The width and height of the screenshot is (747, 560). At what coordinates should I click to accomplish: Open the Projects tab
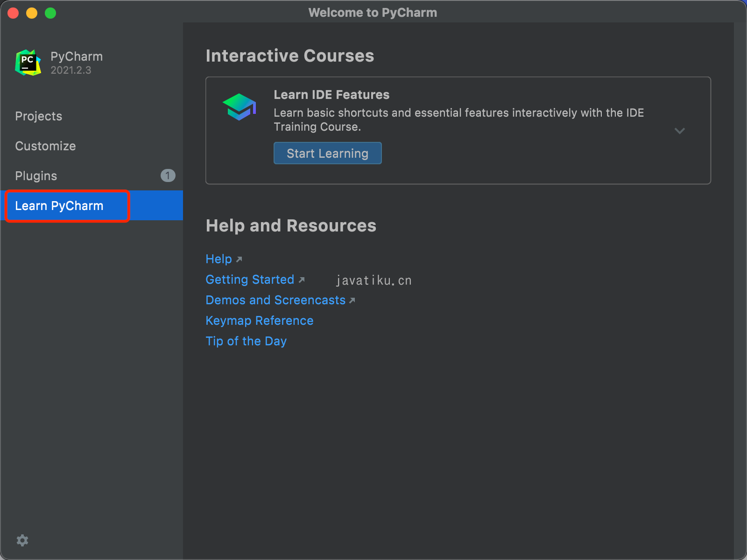(92, 116)
